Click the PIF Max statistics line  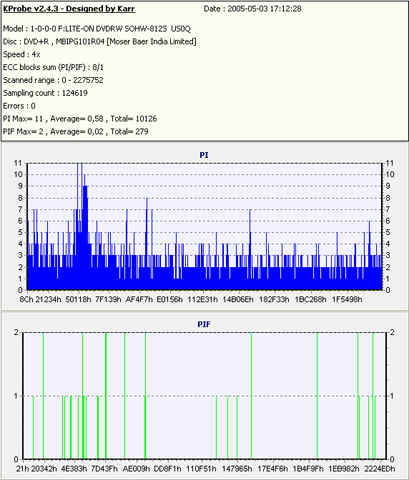pos(76,132)
